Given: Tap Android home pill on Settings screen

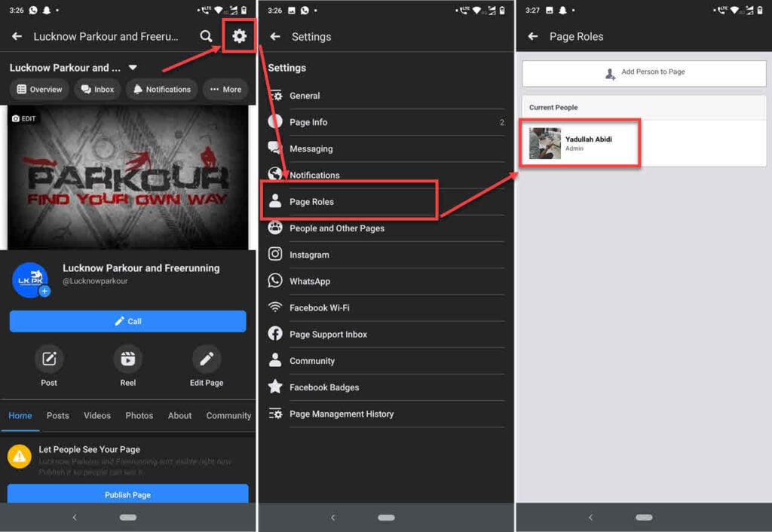Looking at the screenshot, I should pyautogui.click(x=386, y=517).
